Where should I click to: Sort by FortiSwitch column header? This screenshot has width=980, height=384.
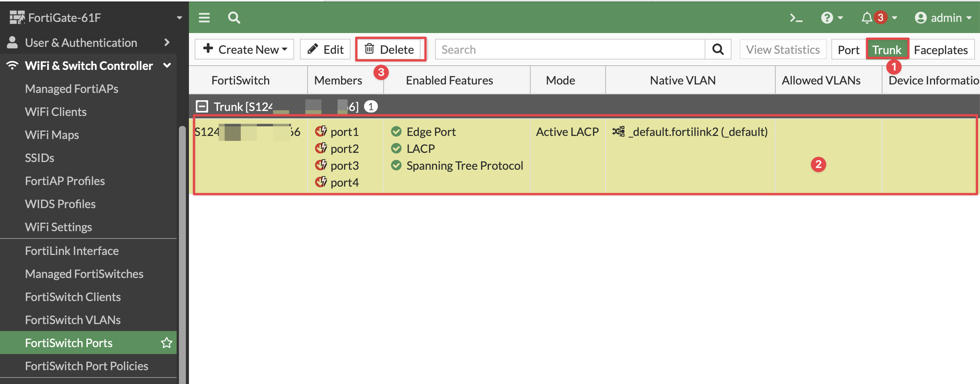[240, 80]
